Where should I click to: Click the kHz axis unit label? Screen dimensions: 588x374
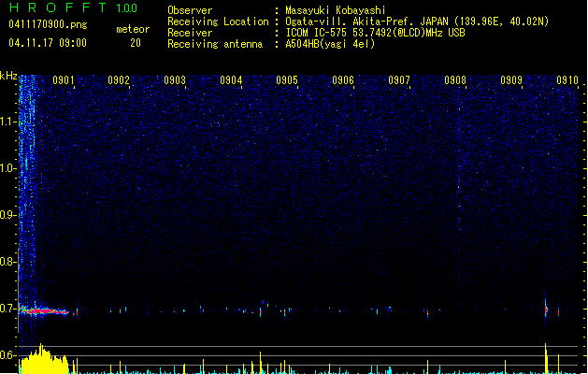(8, 77)
